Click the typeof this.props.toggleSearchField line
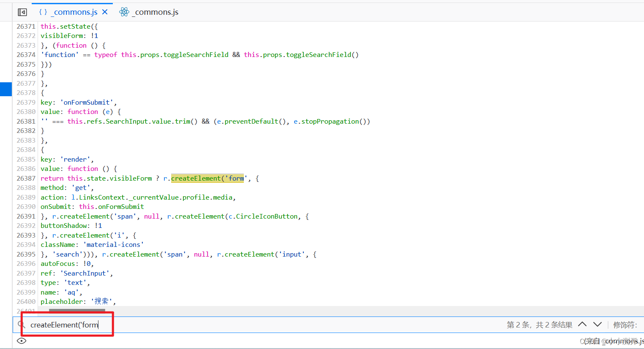Screen dimensions: 644x349 199,54
